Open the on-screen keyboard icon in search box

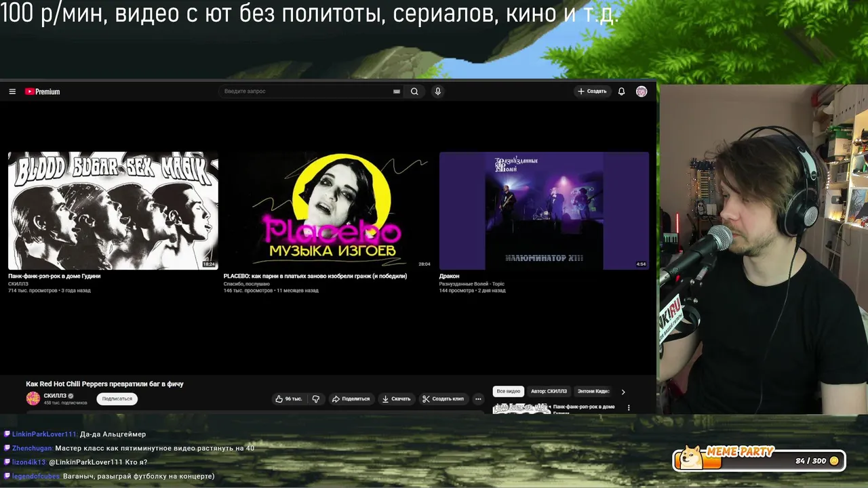[x=397, y=91]
